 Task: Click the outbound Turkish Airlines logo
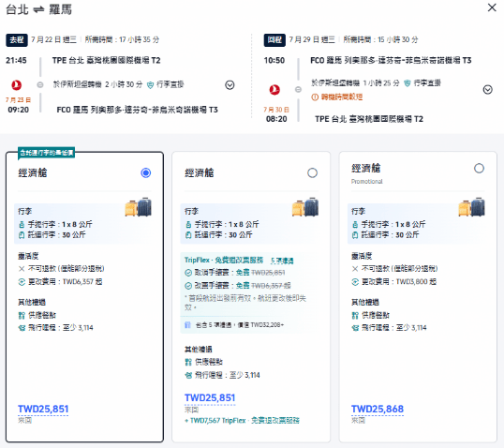[16, 85]
